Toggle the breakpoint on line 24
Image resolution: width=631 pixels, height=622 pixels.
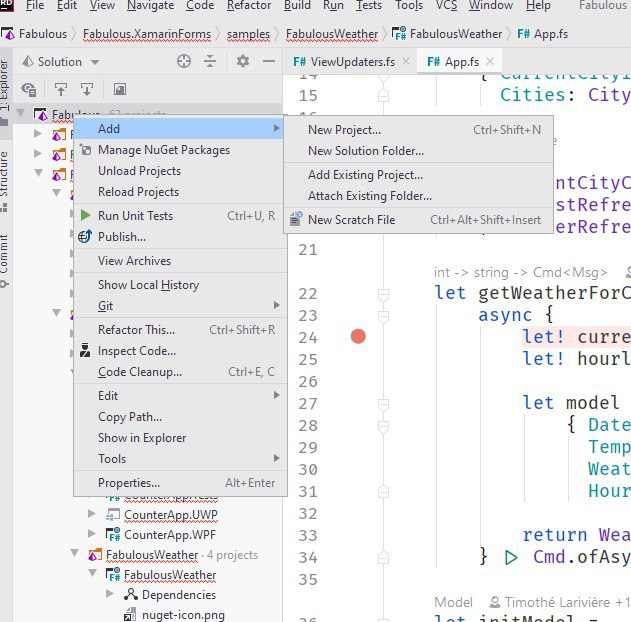(x=358, y=336)
